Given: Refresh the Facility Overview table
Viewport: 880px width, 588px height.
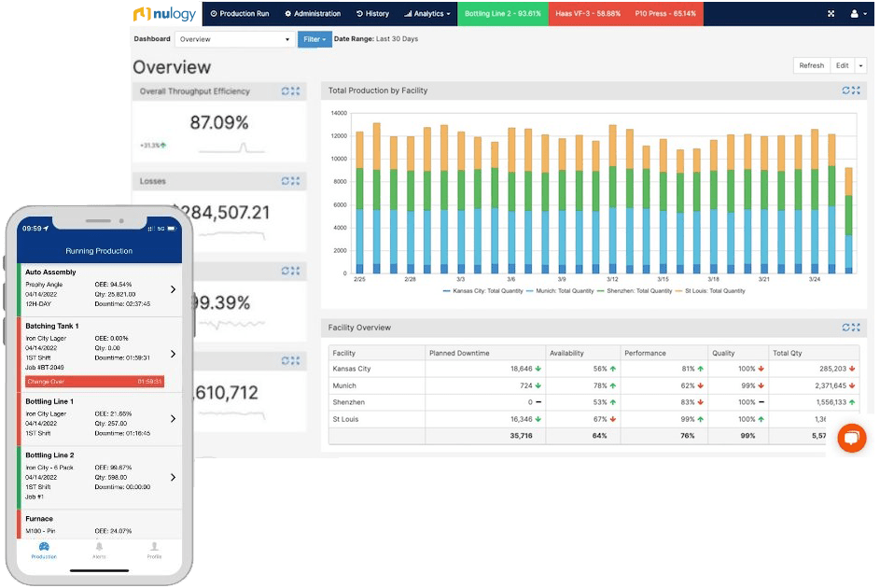Looking at the screenshot, I should pyautogui.click(x=846, y=327).
